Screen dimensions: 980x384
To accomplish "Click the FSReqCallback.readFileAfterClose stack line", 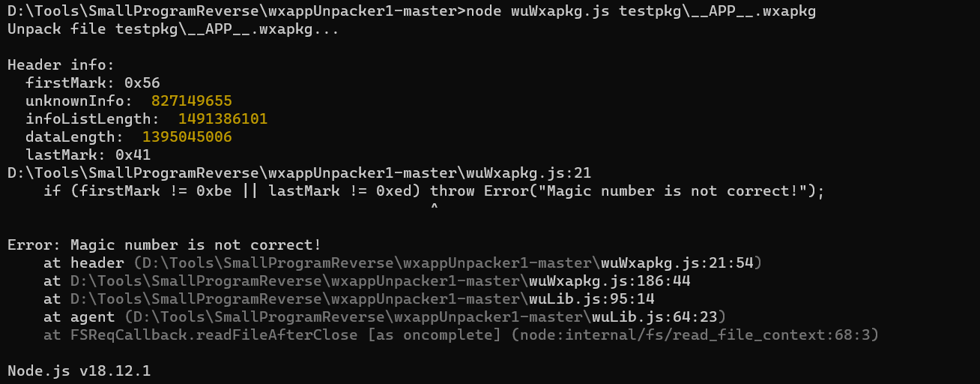I will coord(462,335).
